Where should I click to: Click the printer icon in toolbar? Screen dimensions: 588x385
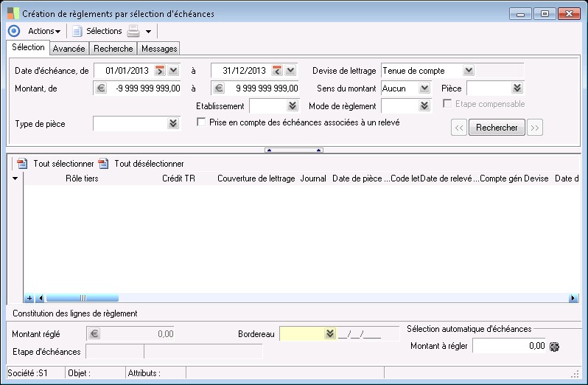tap(133, 31)
